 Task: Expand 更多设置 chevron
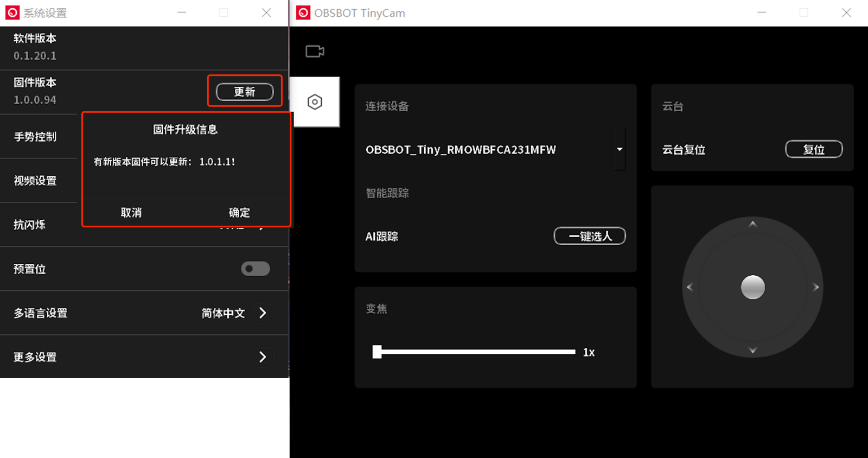263,357
